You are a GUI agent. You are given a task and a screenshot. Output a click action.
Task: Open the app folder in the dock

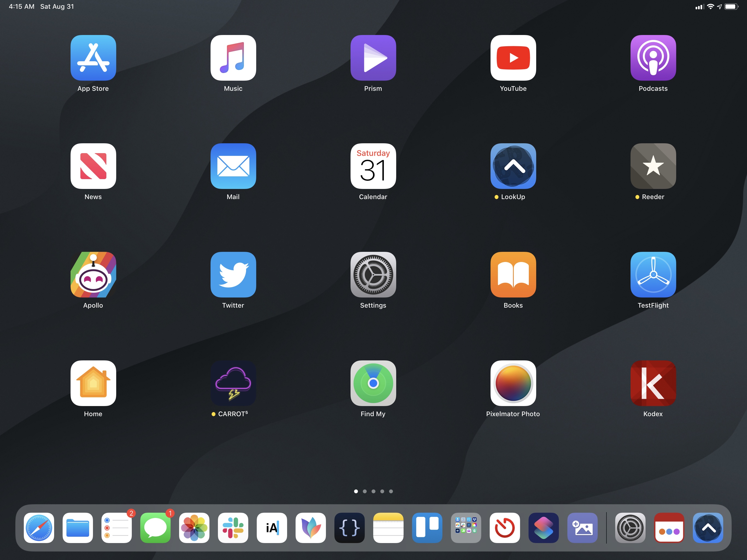tap(466, 528)
